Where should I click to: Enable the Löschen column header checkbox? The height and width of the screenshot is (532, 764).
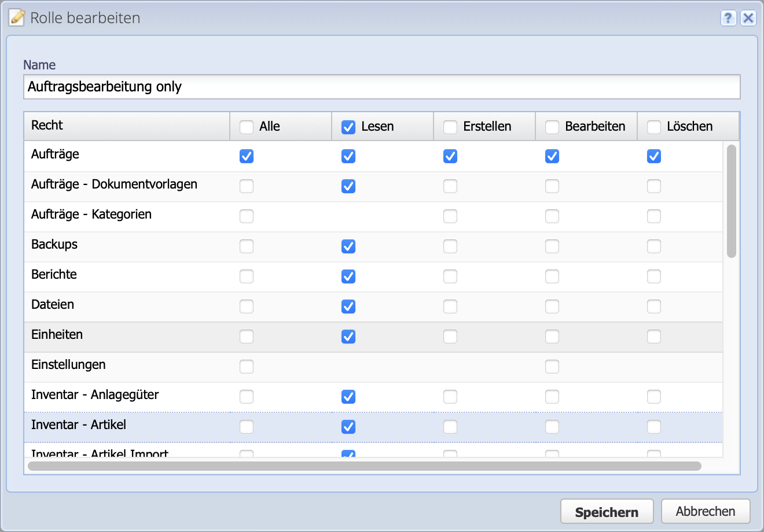click(x=654, y=125)
